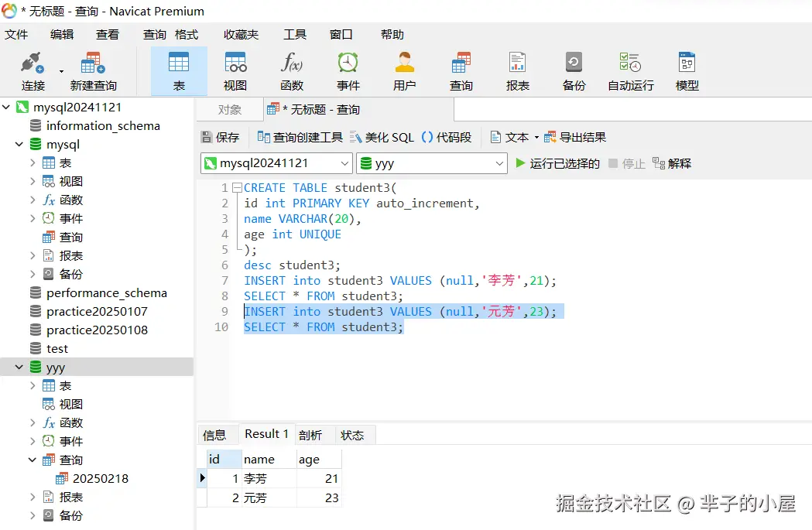The width and height of the screenshot is (812, 530).
Task: Open the 事件 event toolbar icon
Action: [348, 71]
